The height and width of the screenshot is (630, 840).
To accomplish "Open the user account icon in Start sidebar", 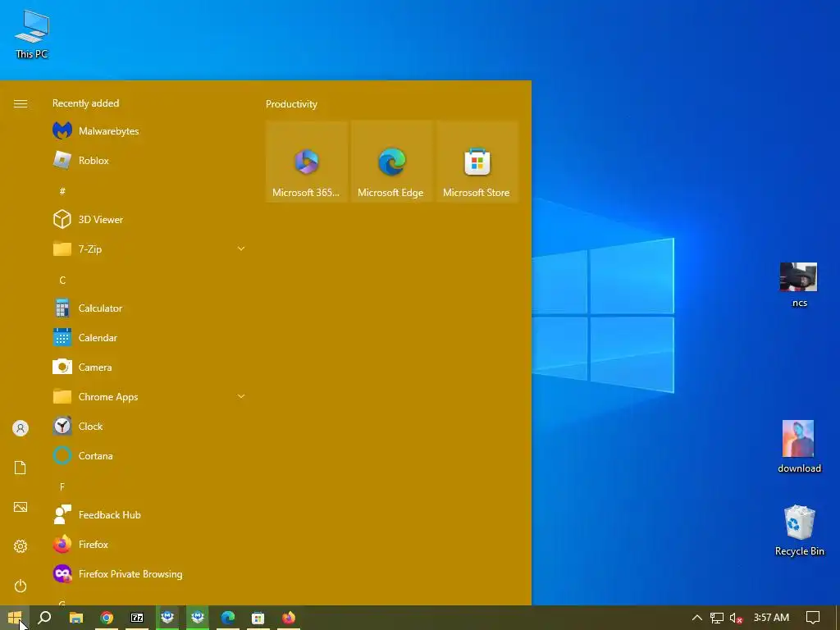I will [21, 428].
